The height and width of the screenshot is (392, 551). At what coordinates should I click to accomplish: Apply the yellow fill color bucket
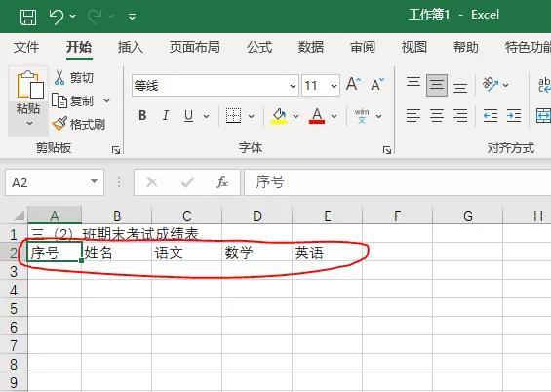point(279,116)
